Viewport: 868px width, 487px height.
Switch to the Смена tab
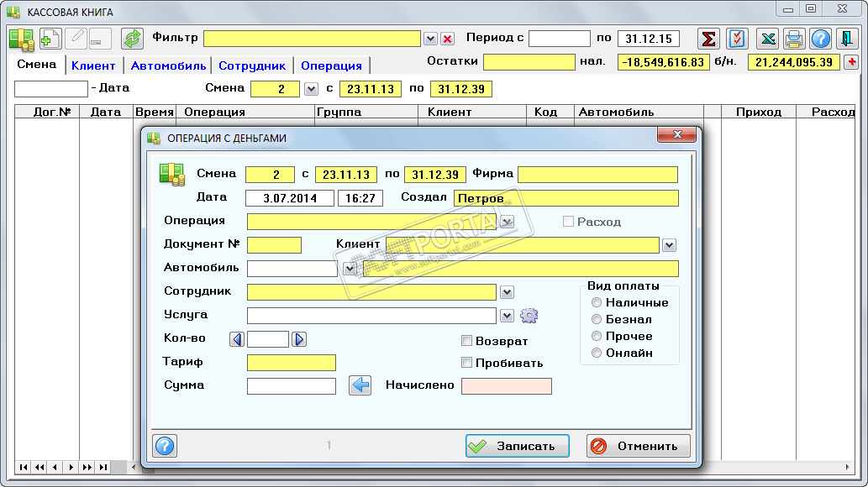tap(36, 64)
